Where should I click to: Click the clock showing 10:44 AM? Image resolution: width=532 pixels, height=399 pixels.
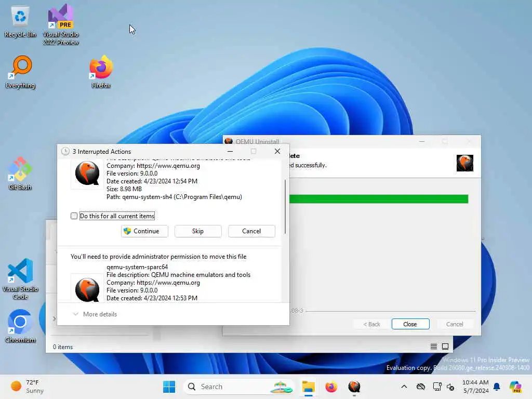point(475,387)
